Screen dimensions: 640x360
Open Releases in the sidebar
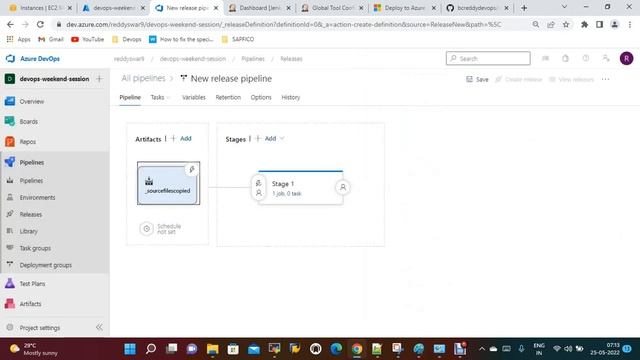[x=31, y=214]
